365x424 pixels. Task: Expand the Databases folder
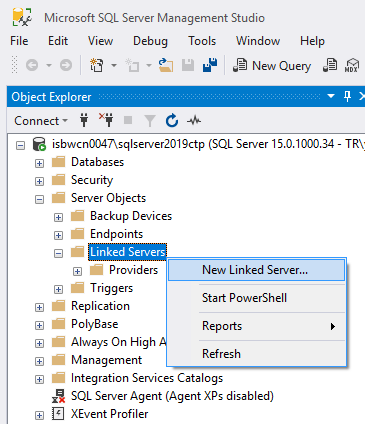click(x=39, y=163)
